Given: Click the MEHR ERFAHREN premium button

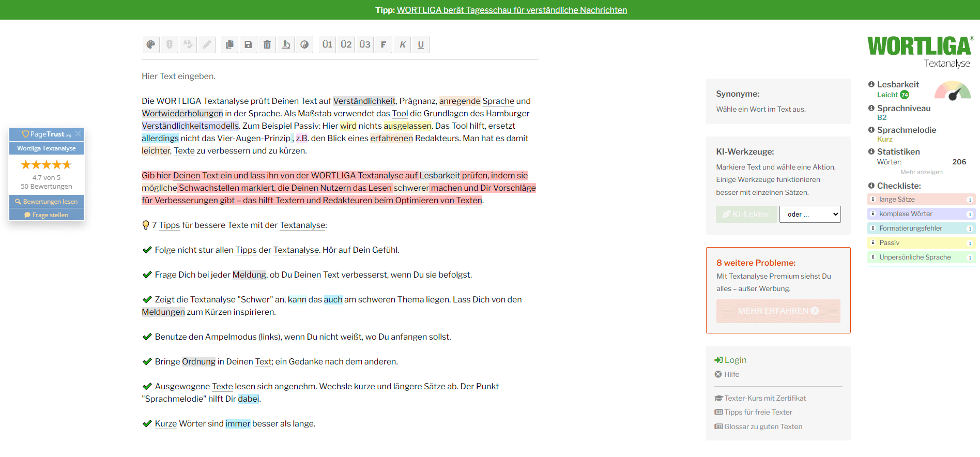Looking at the screenshot, I should click(778, 311).
